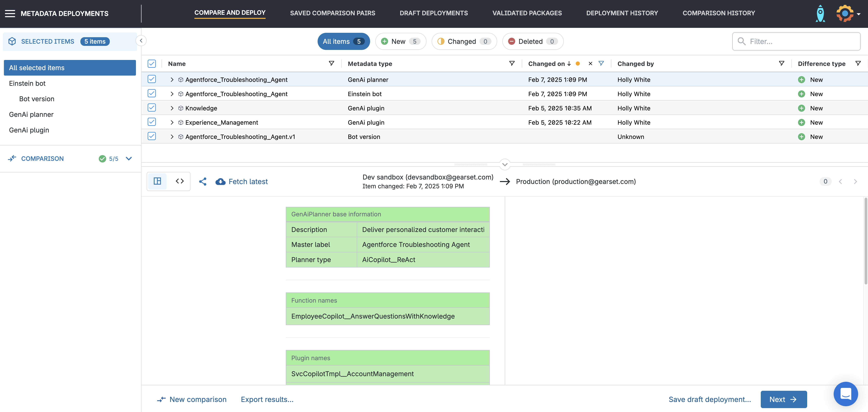This screenshot has height=412, width=868.
Task: Open the Draft Deployments tab
Action: [433, 13]
